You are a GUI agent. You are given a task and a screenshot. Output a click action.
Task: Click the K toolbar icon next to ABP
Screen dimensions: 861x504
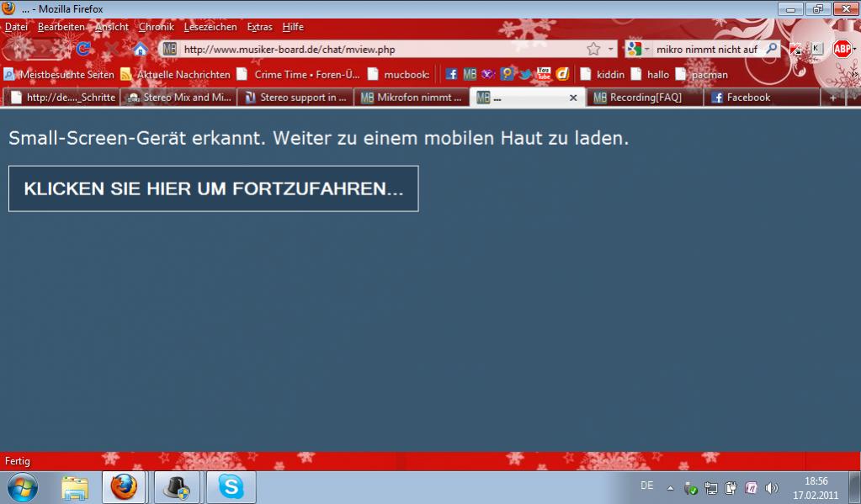click(x=816, y=49)
